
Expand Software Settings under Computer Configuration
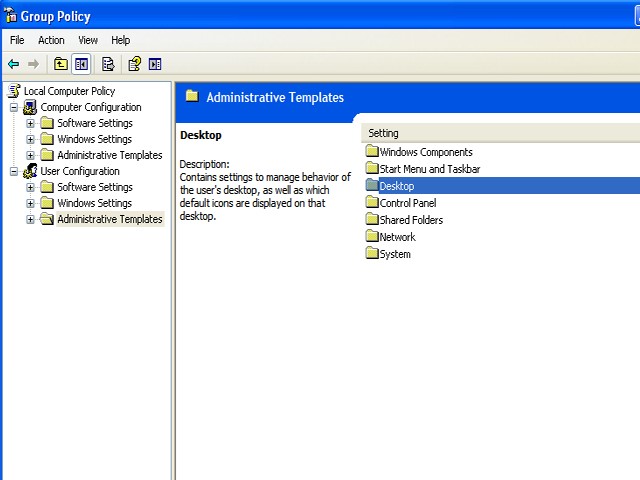click(x=30, y=123)
